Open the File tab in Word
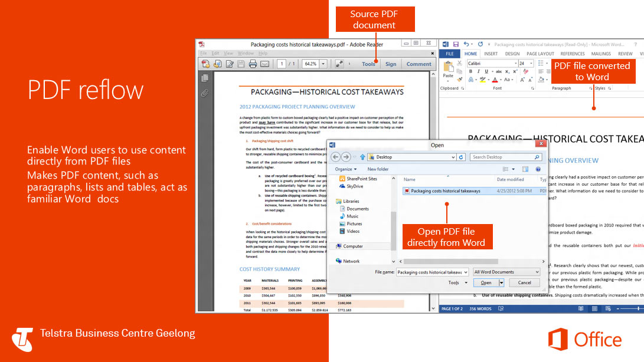 click(x=450, y=54)
